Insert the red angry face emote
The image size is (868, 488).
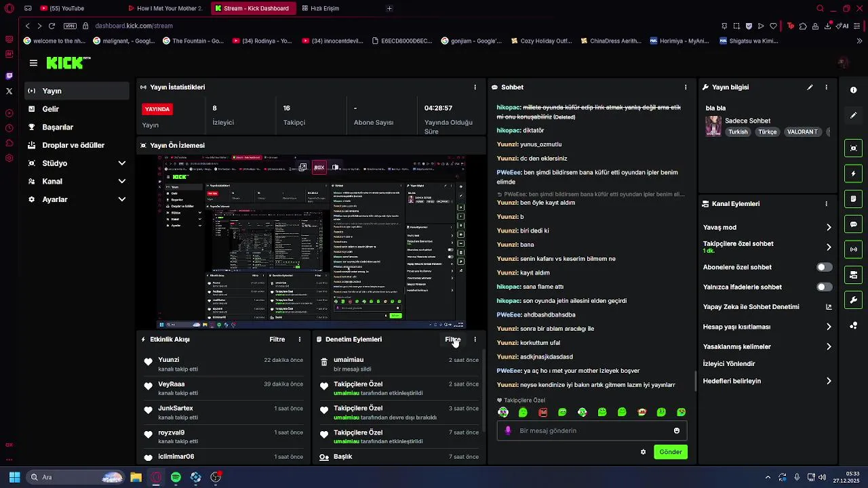(542, 412)
